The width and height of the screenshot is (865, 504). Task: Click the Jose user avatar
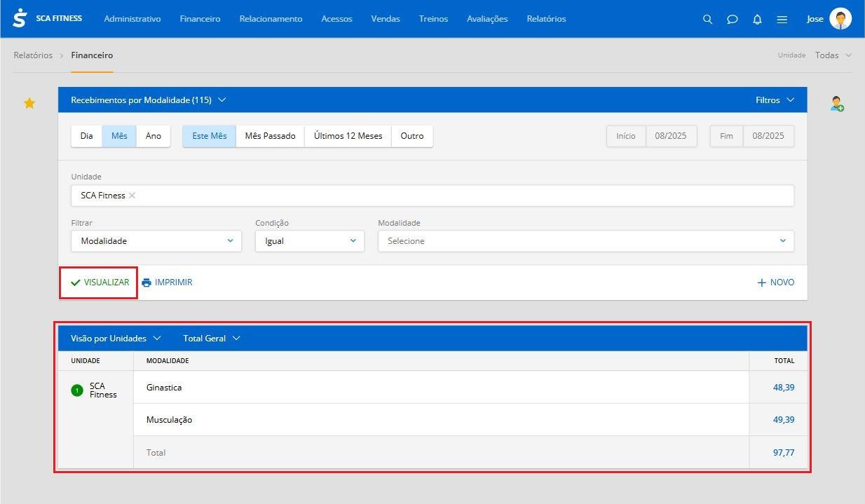(840, 18)
